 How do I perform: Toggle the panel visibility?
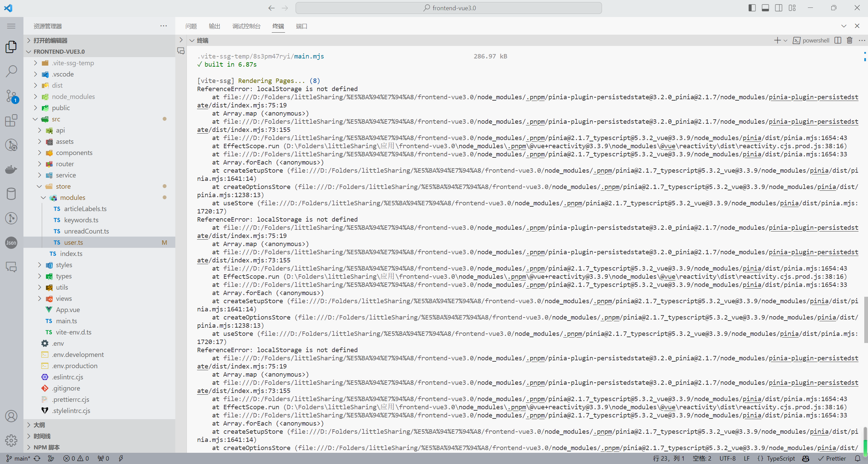tap(765, 7)
